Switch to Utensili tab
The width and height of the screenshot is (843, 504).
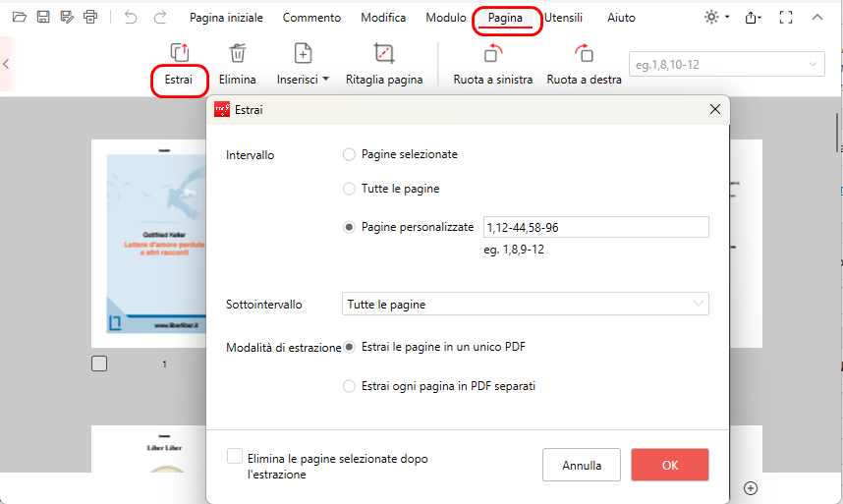(563, 18)
